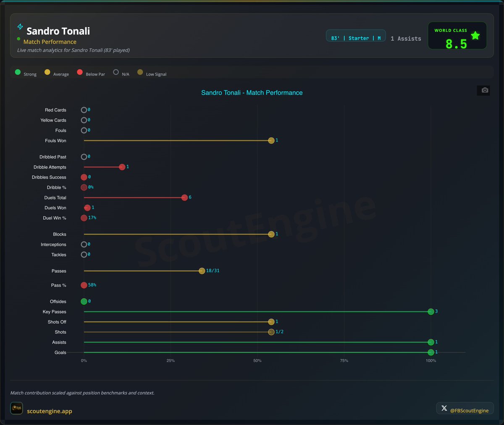This screenshot has width=504, height=425.
Task: Click the World Class 8.5 rating card
Action: coord(457,36)
